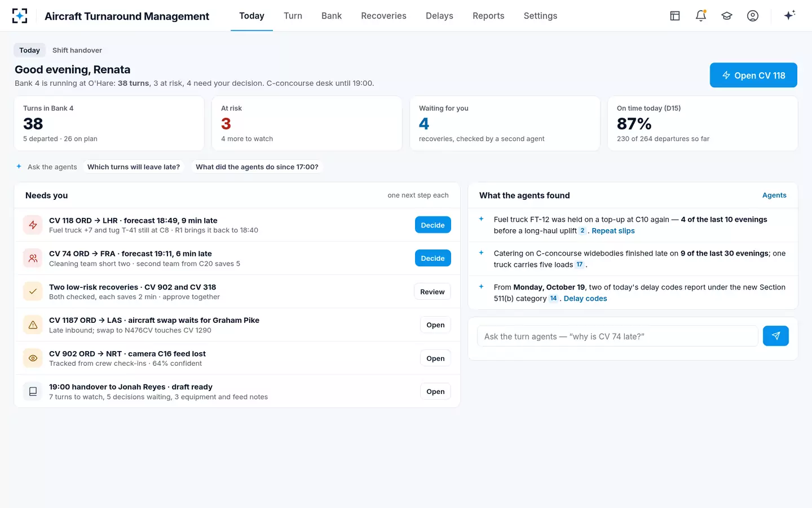812x508 pixels.
Task: Open the Agents link
Action: (774, 195)
